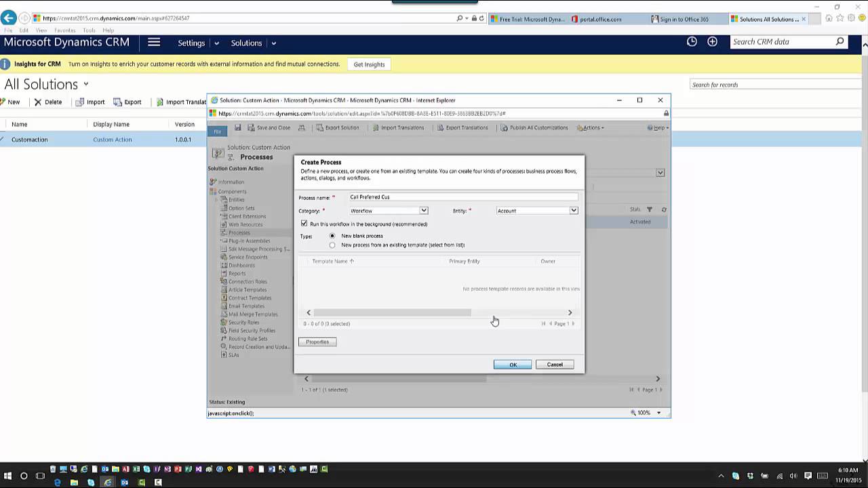Click the template list scroll right arrow
Viewport: 868px width, 488px height.
click(570, 312)
